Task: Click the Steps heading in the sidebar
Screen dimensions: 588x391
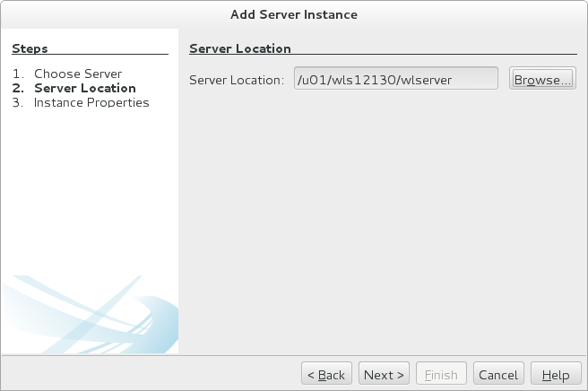Action: click(30, 48)
